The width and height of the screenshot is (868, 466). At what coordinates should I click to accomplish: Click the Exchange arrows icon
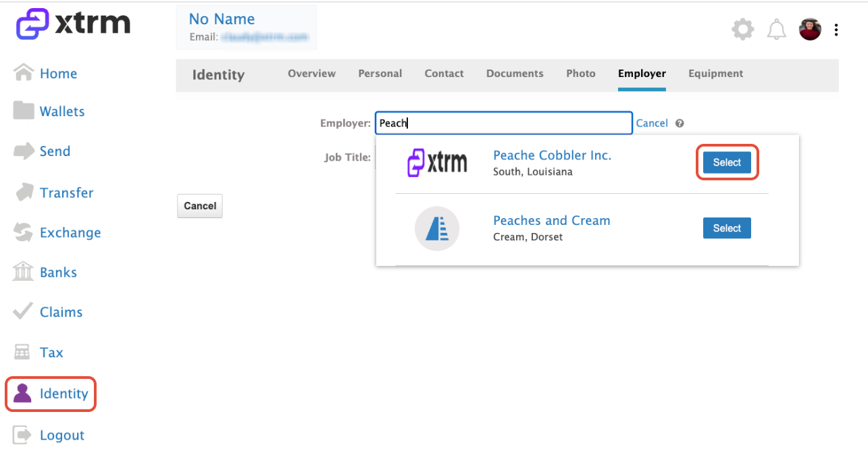click(x=24, y=232)
